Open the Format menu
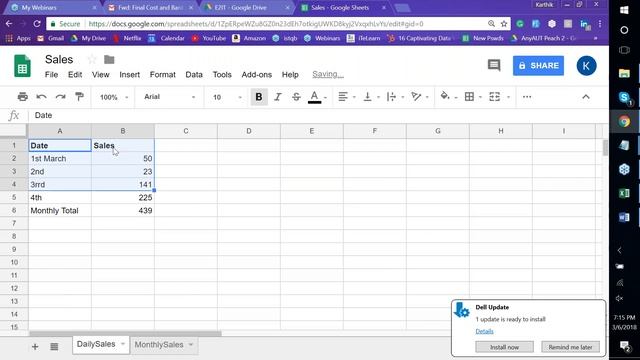Screen dimensions: 640x360 tap(162, 75)
